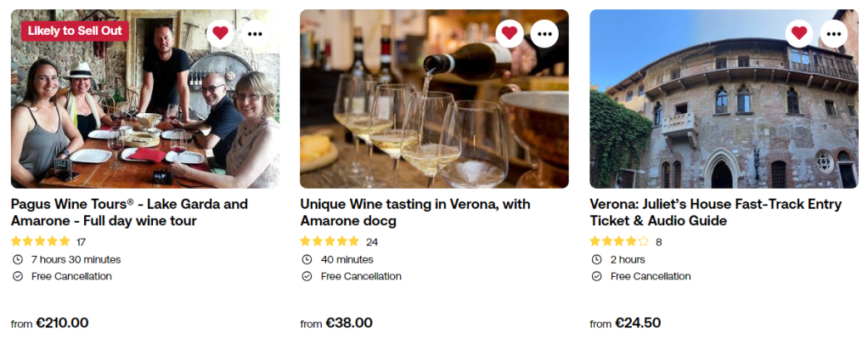Toggle heart on Unique Wine tasting card
Screen dimensions: 868x345
[x=510, y=33]
